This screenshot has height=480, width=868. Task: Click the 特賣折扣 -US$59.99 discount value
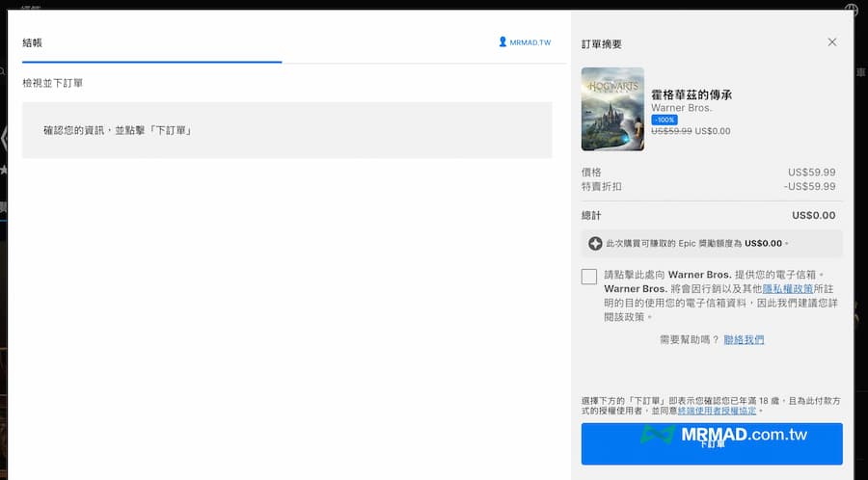(810, 186)
